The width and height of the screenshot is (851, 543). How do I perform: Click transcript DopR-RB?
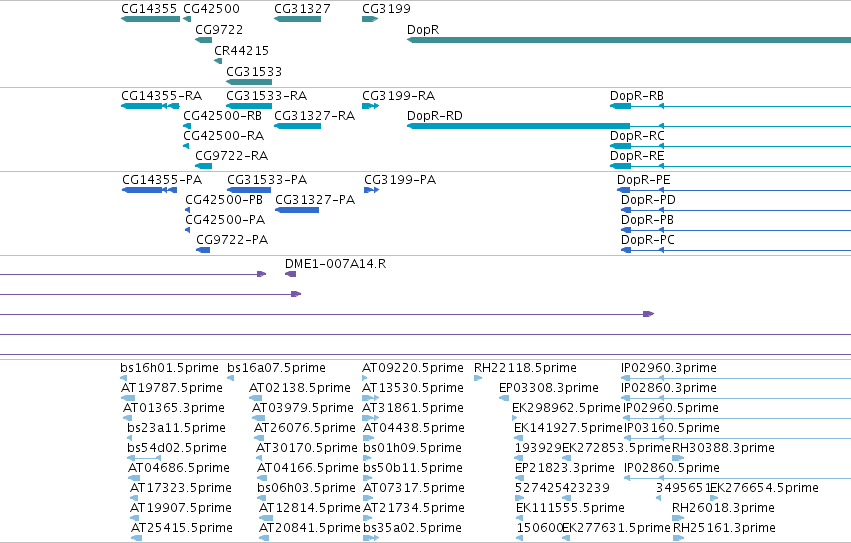point(730,106)
